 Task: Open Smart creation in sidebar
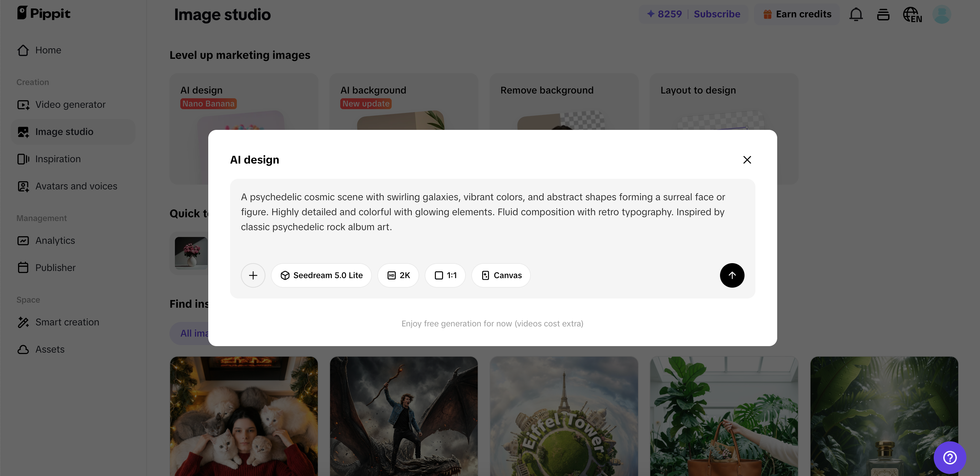[67, 322]
